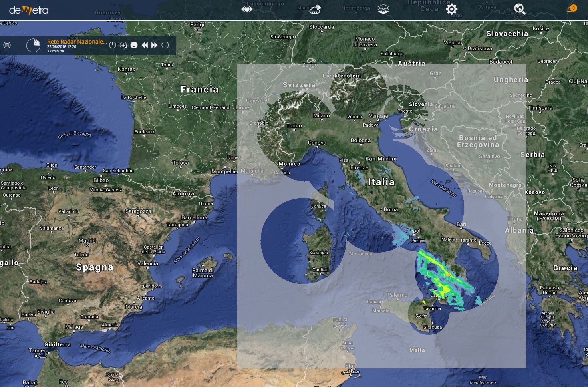The width and height of the screenshot is (588, 388).
Task: Open the notifications bell icon
Action: pos(570,10)
